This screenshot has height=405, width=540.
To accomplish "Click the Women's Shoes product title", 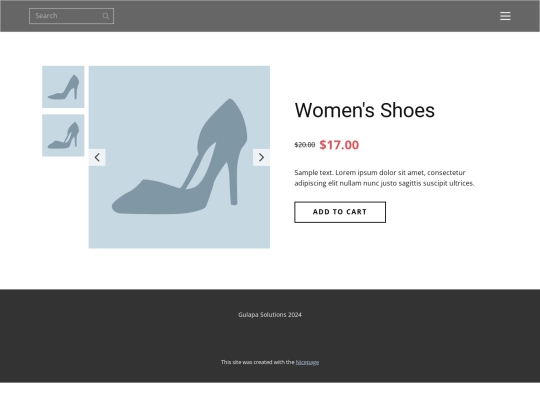I will tap(364, 110).
